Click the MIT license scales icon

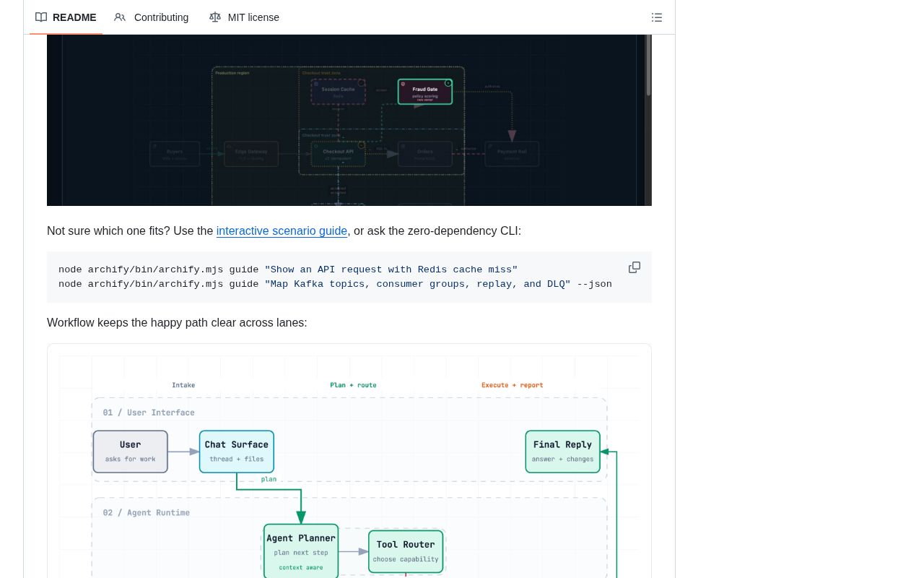[x=215, y=17]
